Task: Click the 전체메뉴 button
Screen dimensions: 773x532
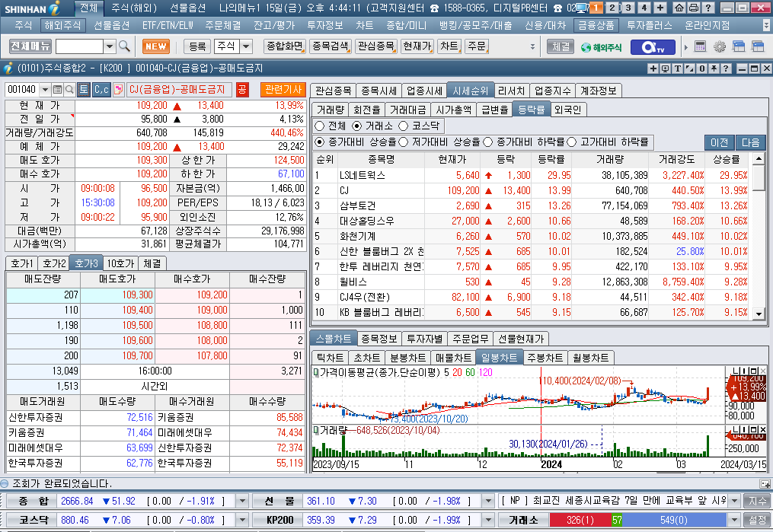Action: (x=30, y=46)
